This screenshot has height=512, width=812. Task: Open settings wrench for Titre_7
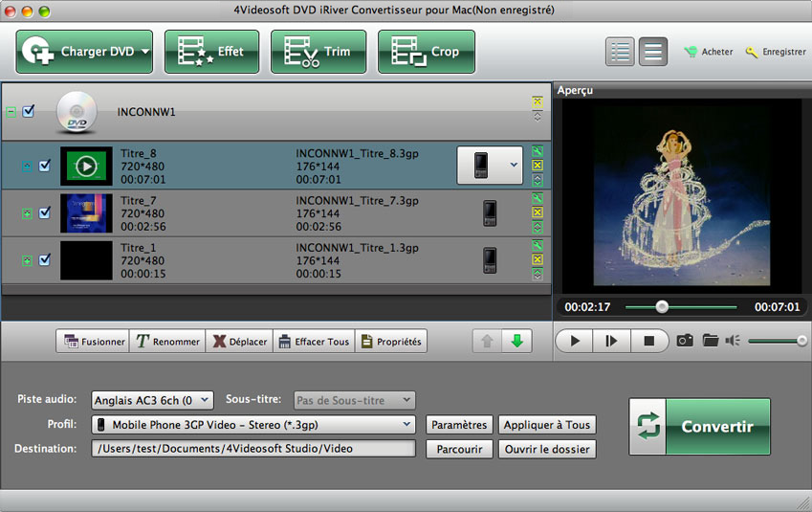538,198
